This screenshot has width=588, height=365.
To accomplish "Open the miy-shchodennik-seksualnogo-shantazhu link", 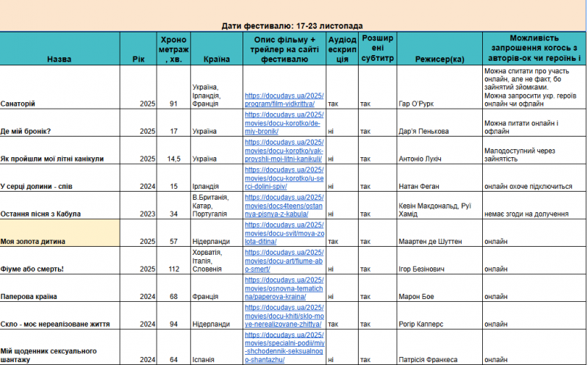I will pyautogui.click(x=284, y=347).
